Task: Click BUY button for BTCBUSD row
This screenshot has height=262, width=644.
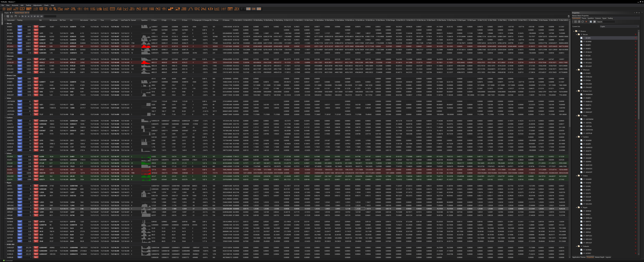Action: coord(20,37)
